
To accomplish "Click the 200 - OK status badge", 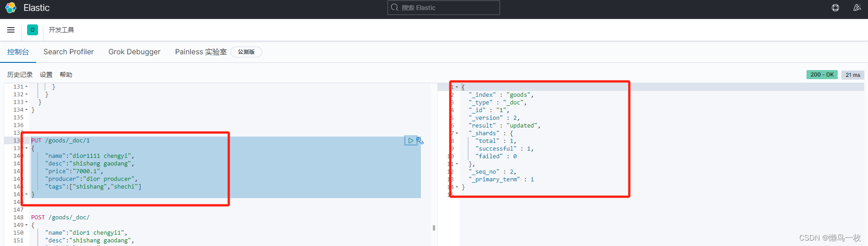I will coord(822,75).
